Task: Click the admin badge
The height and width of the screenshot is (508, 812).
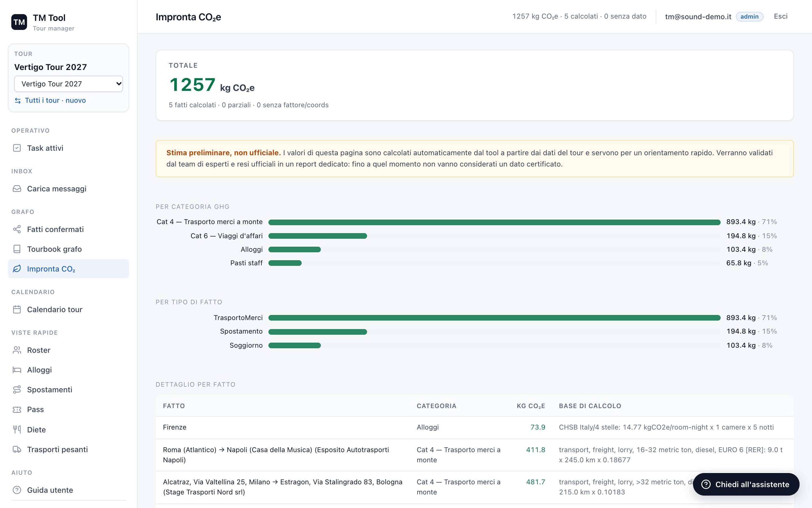Action: (x=749, y=16)
